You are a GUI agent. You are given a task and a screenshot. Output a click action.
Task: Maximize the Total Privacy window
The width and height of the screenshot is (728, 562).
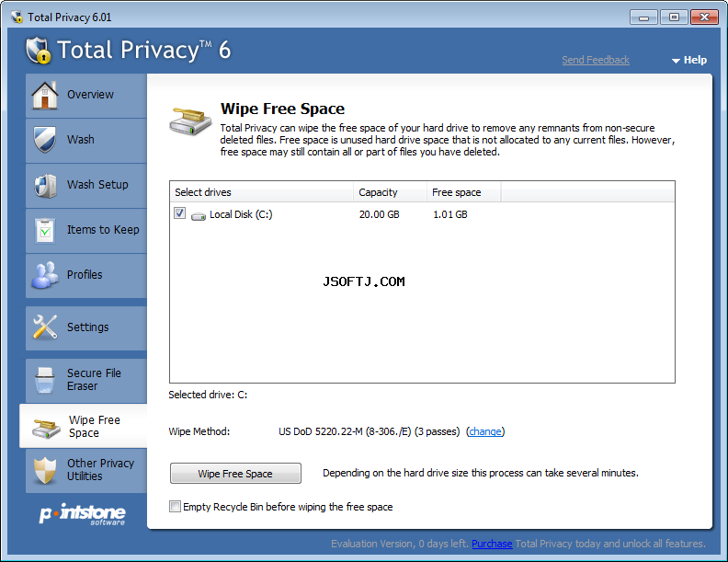click(x=674, y=17)
